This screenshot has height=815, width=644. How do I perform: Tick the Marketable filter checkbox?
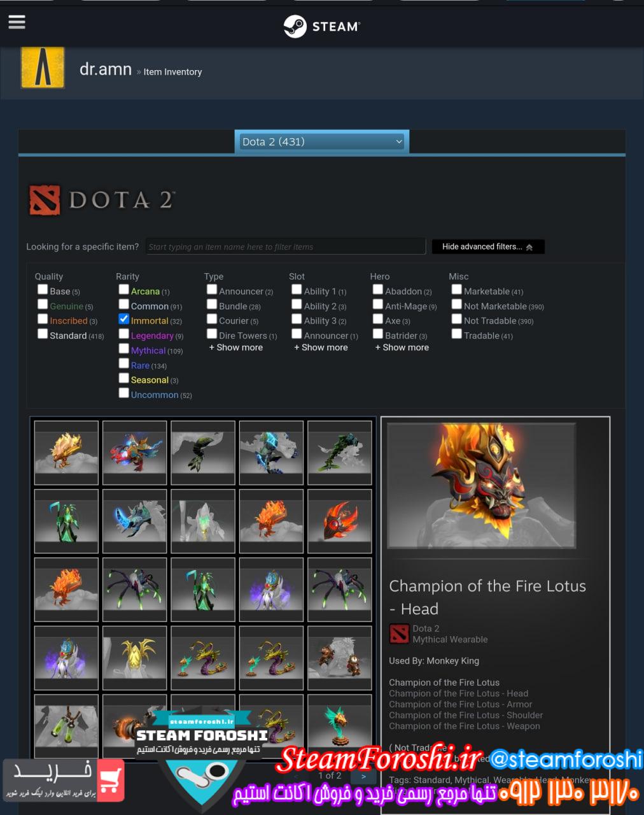[x=456, y=289]
